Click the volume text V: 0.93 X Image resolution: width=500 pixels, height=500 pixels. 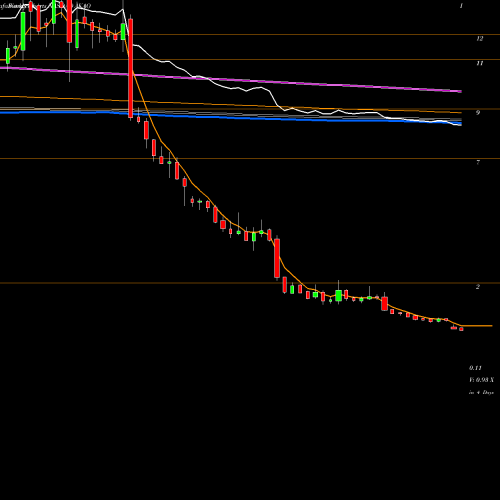click(481, 380)
